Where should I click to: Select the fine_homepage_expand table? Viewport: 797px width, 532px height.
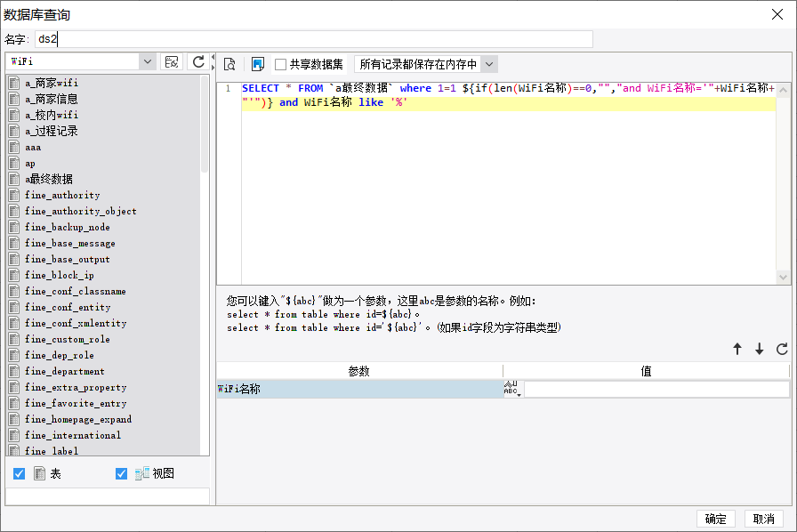click(x=78, y=419)
